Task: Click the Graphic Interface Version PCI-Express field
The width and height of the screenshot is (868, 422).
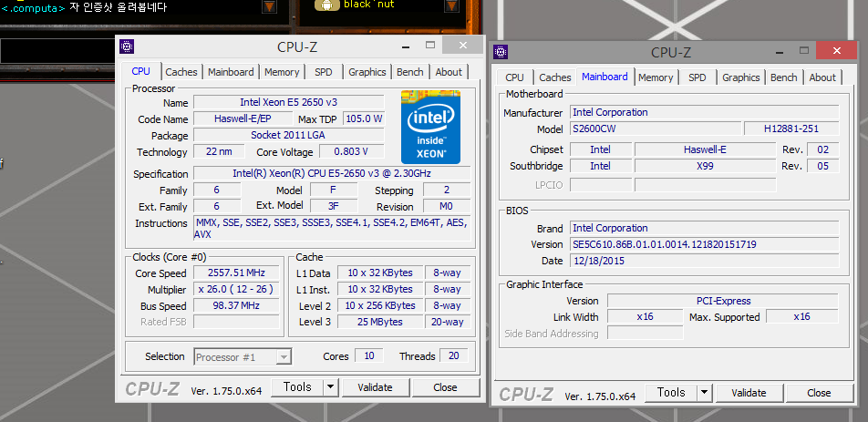Action: click(723, 301)
